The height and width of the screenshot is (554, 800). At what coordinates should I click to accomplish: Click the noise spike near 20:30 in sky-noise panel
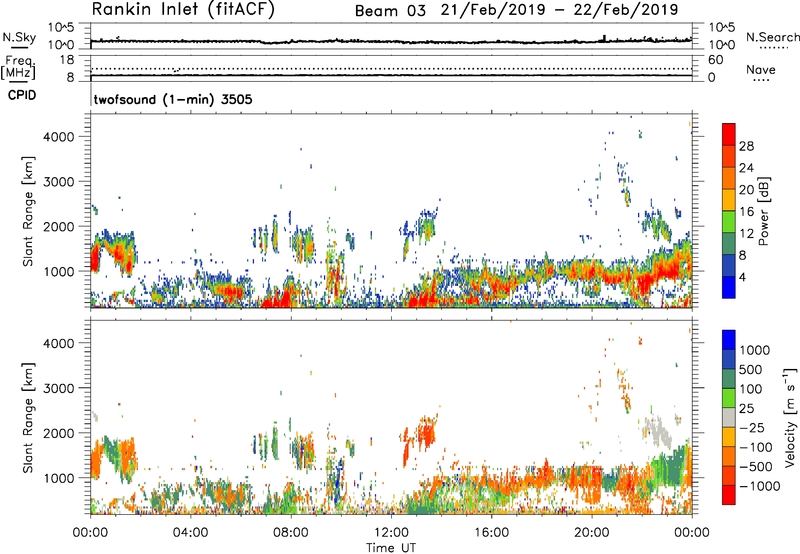coord(605,38)
